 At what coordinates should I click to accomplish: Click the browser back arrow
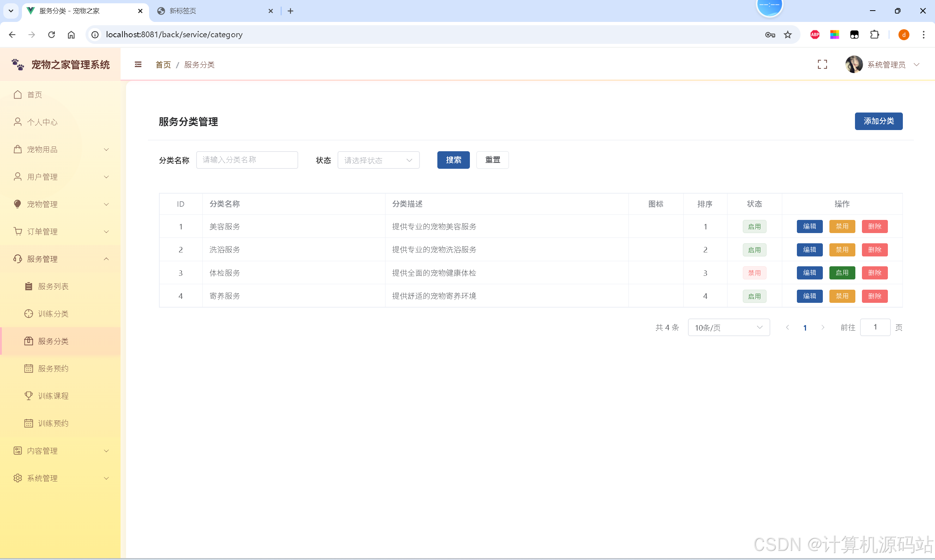tap(12, 35)
